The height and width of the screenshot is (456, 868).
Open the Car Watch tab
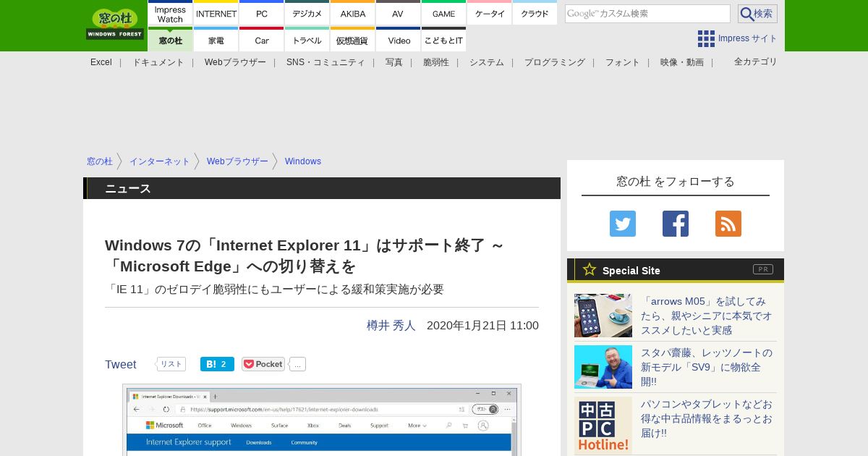coord(262,40)
